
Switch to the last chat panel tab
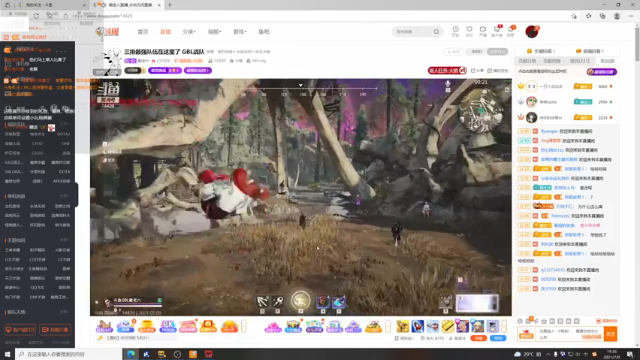607,61
